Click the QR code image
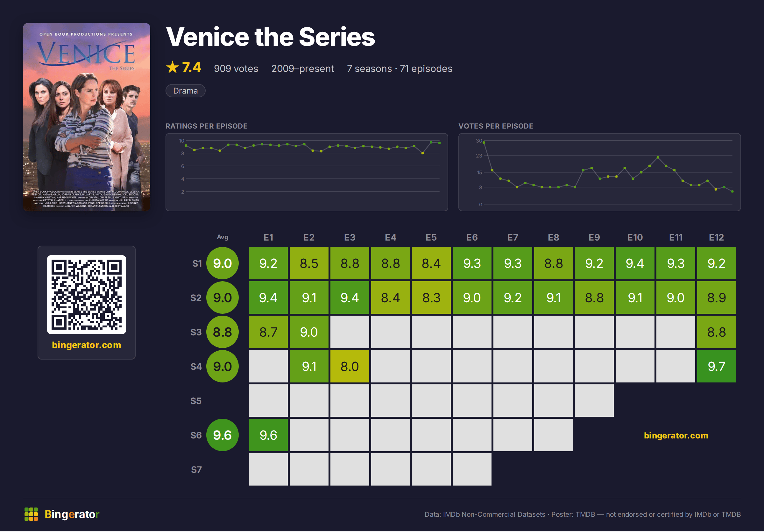Viewport: 764px width, 532px height. (x=87, y=295)
